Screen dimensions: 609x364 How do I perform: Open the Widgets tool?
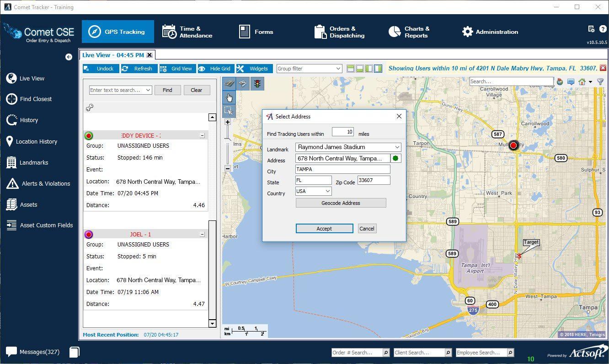pyautogui.click(x=254, y=69)
